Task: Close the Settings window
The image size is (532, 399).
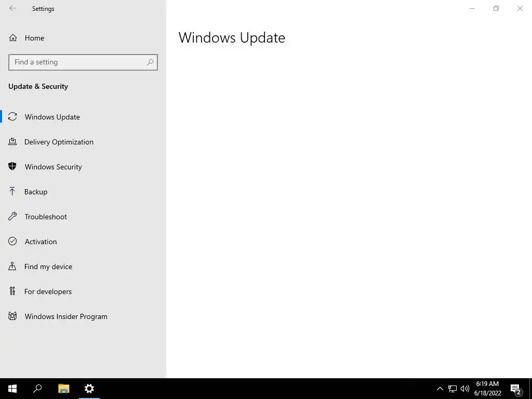Action: click(x=520, y=8)
